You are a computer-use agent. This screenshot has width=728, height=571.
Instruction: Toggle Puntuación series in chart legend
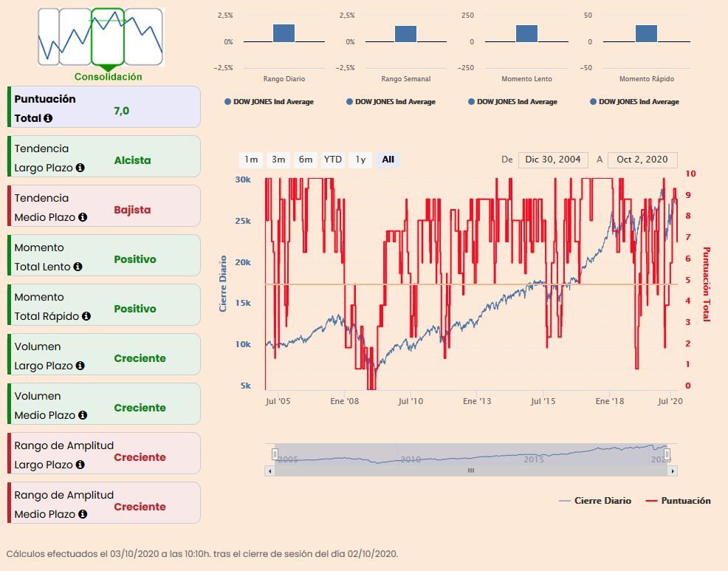coord(679,501)
